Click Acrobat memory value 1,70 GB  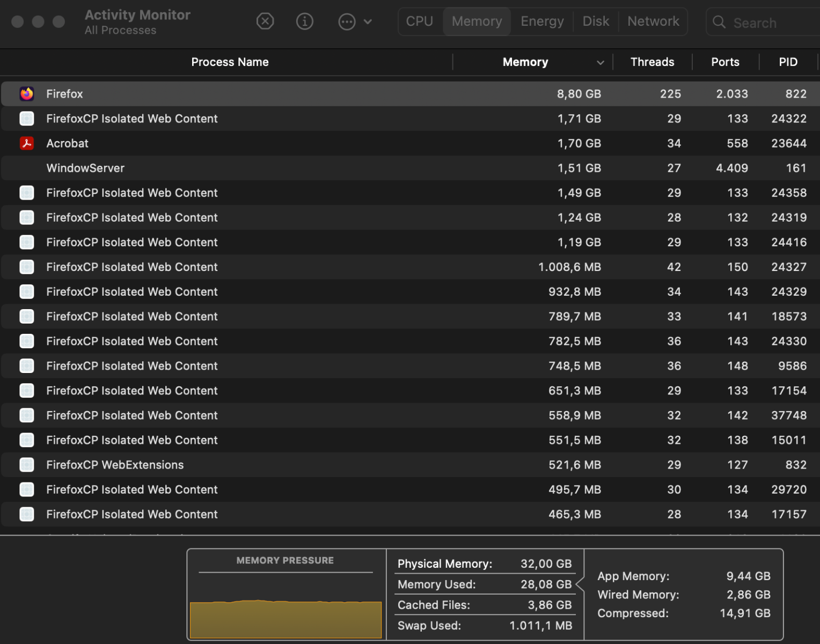pyautogui.click(x=579, y=143)
